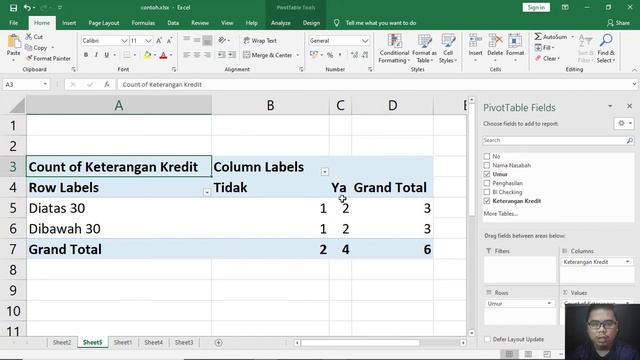Click the Clear button in Editing

[x=547, y=58]
